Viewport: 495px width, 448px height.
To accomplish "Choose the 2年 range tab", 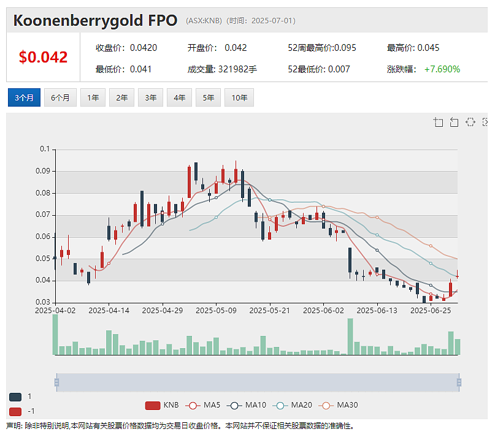I will click(121, 97).
